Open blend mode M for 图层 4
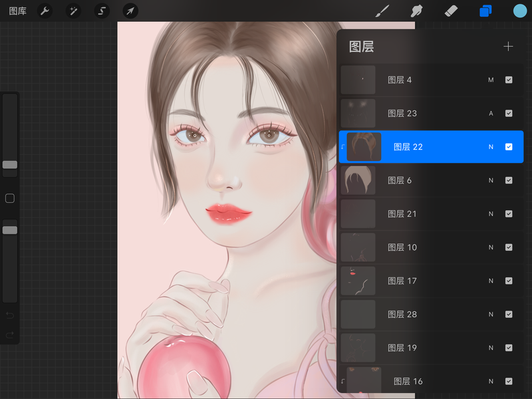532x399 pixels. coord(491,80)
